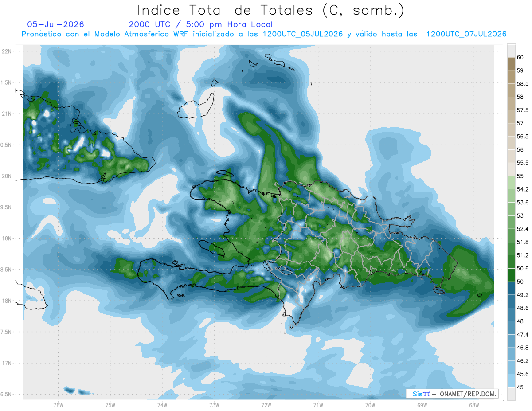Click the colorbar value 59
Image resolution: width=532 pixels, height=411 pixels.
tap(520, 70)
